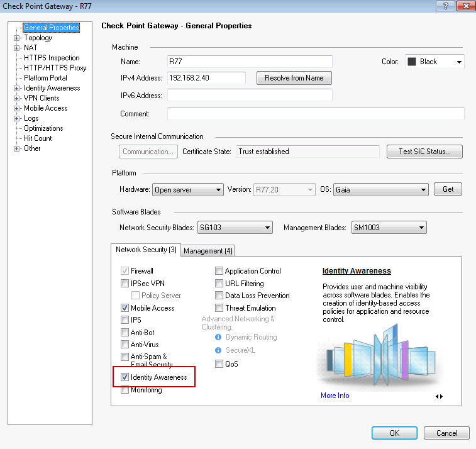
Task: Click the Get button
Action: click(448, 189)
